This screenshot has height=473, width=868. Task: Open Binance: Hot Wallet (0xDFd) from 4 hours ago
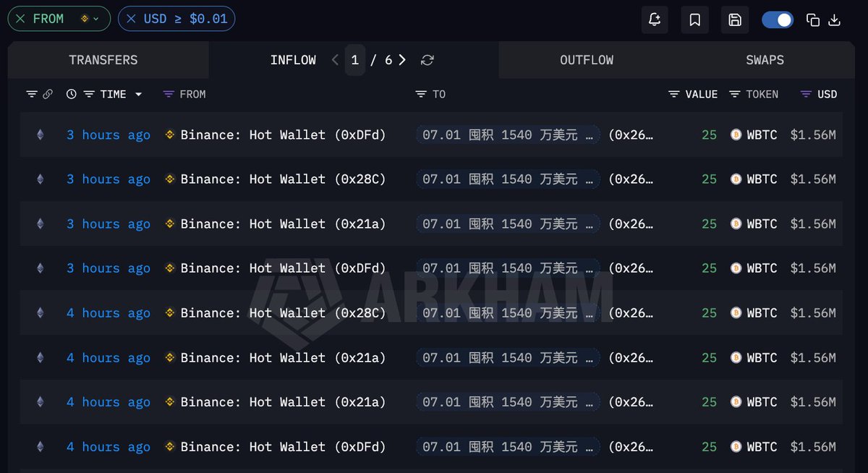pos(283,447)
